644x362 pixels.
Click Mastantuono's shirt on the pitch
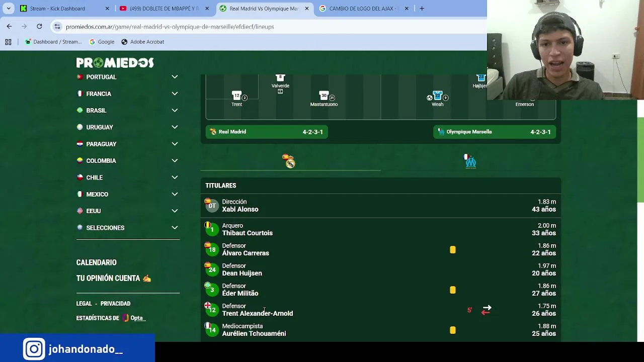[324, 96]
